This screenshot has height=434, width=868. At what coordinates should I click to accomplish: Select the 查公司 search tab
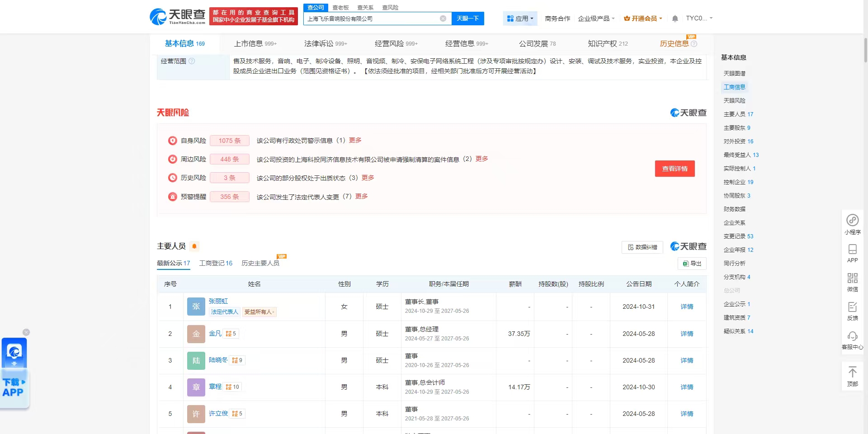pyautogui.click(x=316, y=7)
